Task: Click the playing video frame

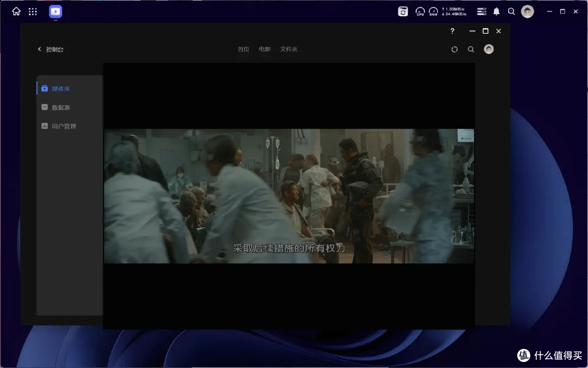Action: pyautogui.click(x=289, y=196)
